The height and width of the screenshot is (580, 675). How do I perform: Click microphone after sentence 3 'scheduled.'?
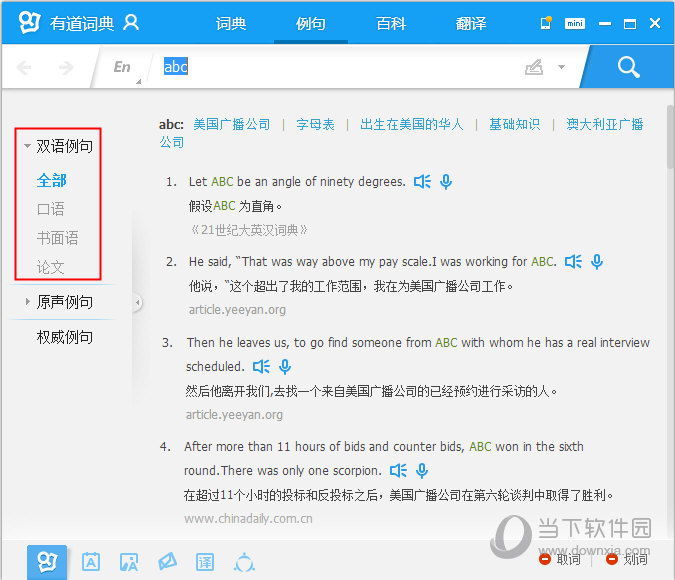click(x=285, y=366)
